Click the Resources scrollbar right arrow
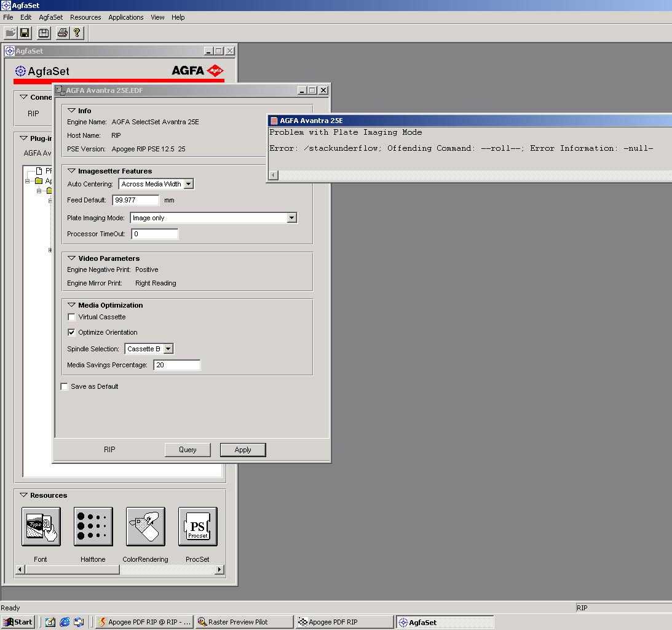The width and height of the screenshot is (672, 630). click(219, 569)
